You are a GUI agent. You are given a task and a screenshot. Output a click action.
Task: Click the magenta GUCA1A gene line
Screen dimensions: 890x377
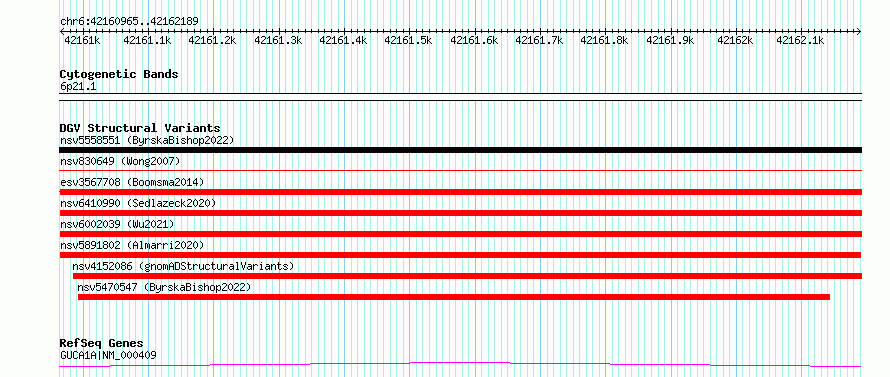point(460,365)
